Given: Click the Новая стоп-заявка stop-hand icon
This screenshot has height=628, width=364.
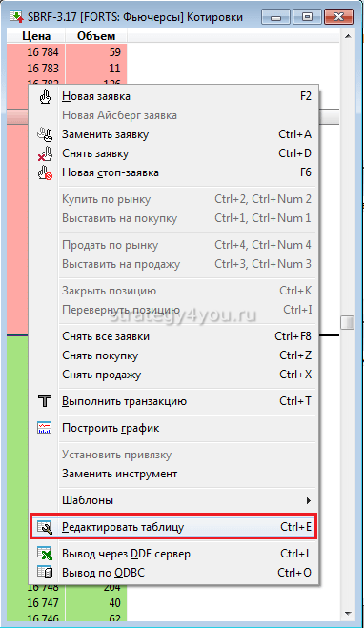Looking at the screenshot, I should [45, 172].
